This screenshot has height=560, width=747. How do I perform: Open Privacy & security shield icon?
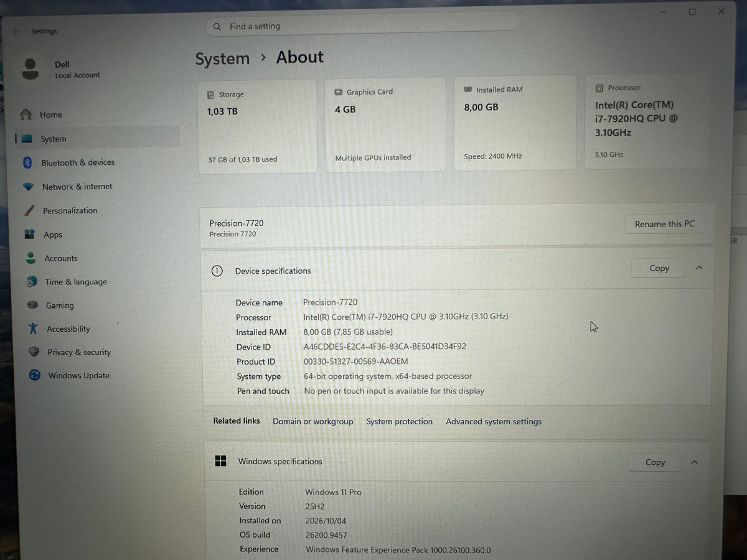34,352
